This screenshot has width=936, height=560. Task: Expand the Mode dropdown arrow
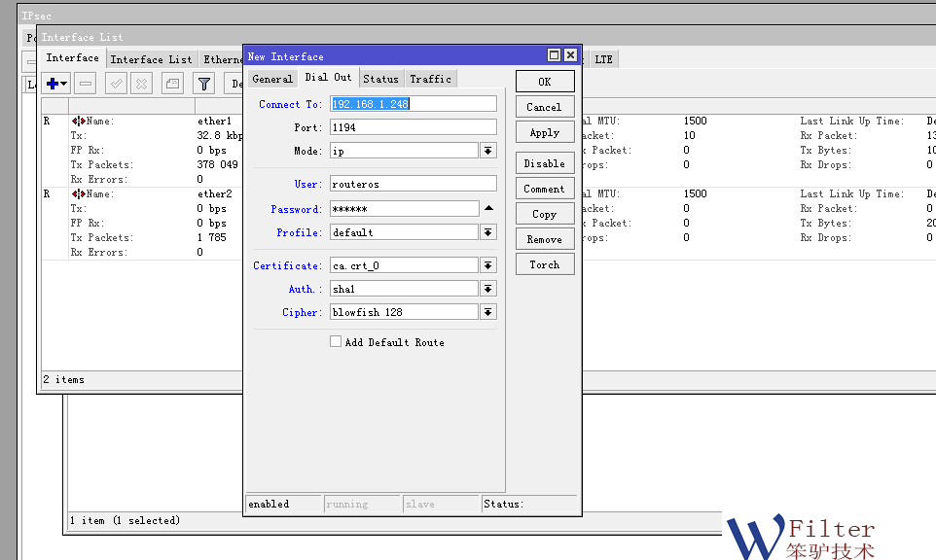click(x=488, y=151)
